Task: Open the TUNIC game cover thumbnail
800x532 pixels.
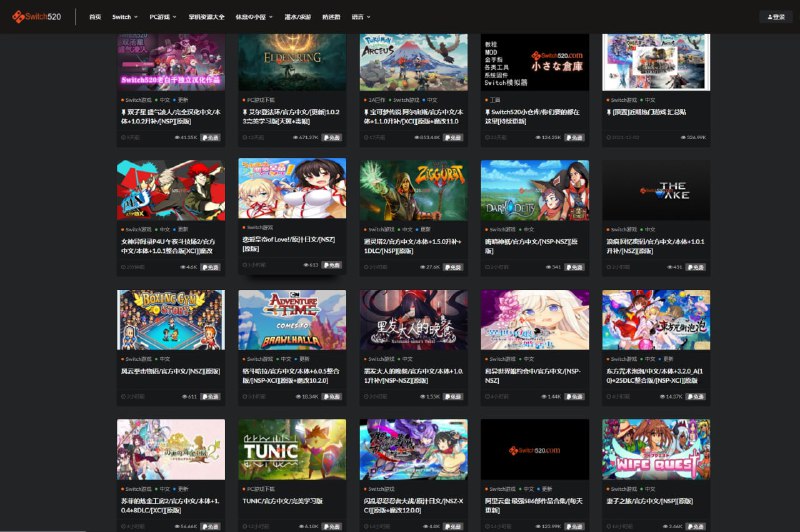Action: click(x=292, y=449)
